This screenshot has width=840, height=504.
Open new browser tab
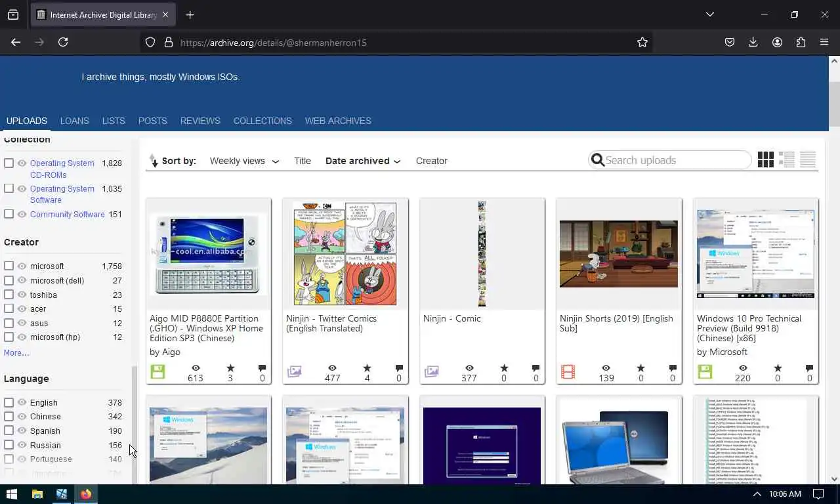(x=190, y=14)
